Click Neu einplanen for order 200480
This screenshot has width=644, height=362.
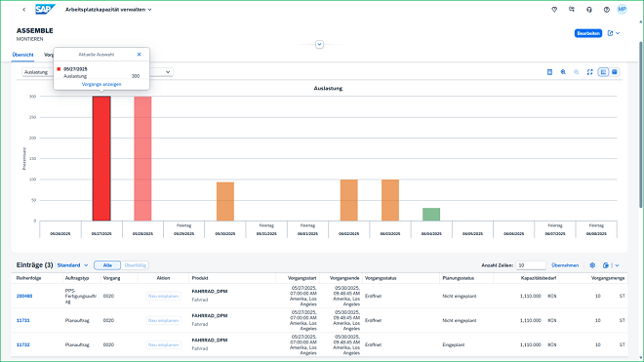pos(163,296)
